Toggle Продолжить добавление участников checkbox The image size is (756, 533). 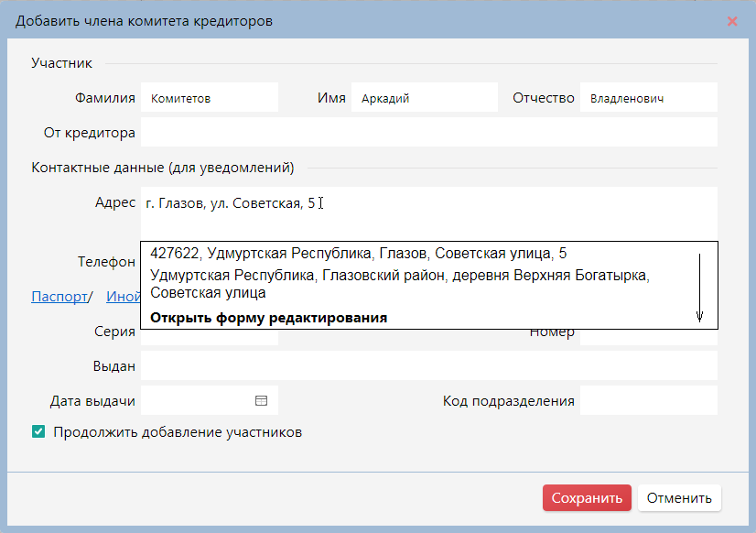38,431
